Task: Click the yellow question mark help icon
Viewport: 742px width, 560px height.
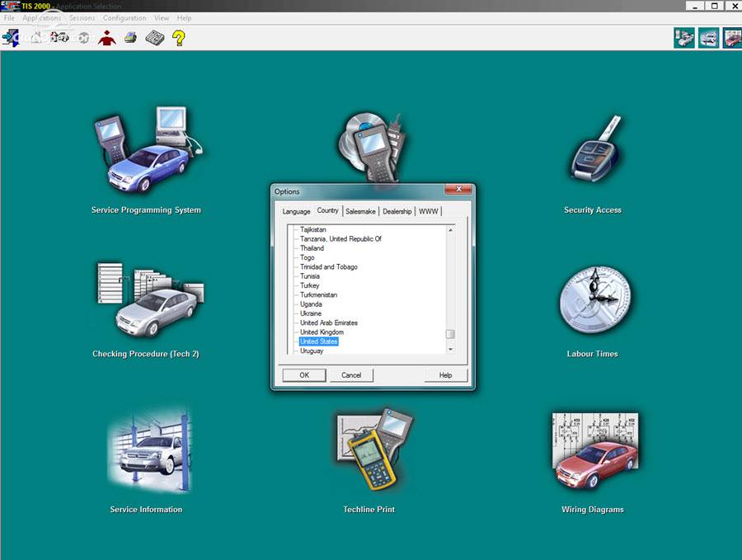Action: (x=178, y=38)
